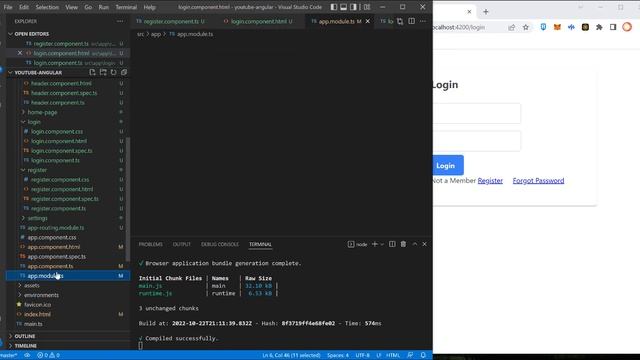Add a new terminal with plus icon
Viewport: 640px width, 360px height.
point(375,244)
